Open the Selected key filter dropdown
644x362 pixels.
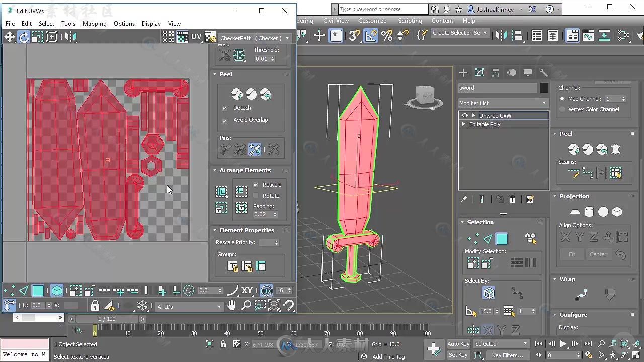[501, 344]
